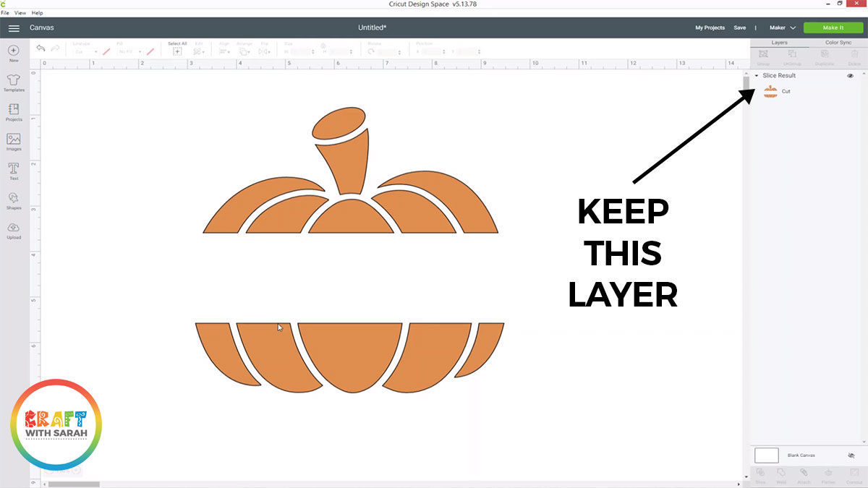Click the Undo arrow
Screen dimensions: 868x488
[x=41, y=48]
